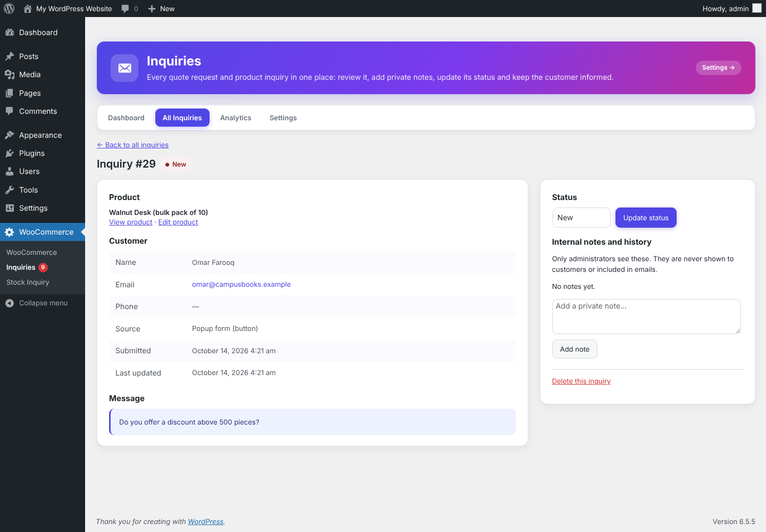Click the inquiry message text about 500 pieces
Screen dimensions: 766x532
pos(189,422)
